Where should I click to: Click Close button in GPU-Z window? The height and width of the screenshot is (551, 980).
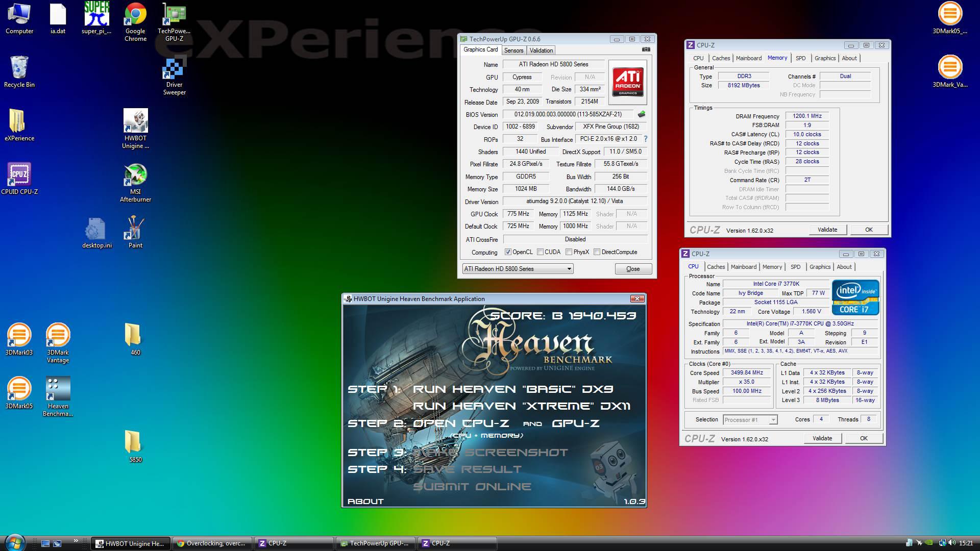(x=633, y=269)
